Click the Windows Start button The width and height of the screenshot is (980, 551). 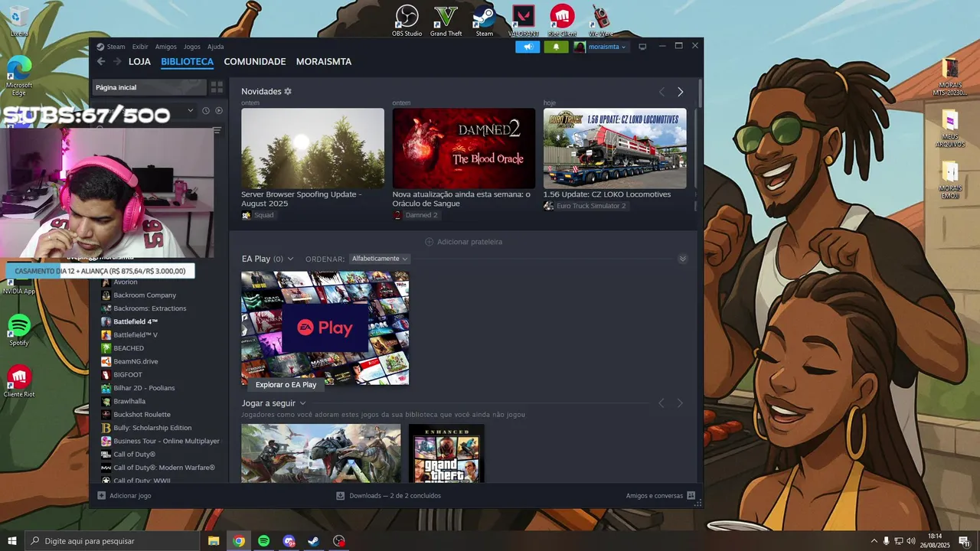point(12,541)
